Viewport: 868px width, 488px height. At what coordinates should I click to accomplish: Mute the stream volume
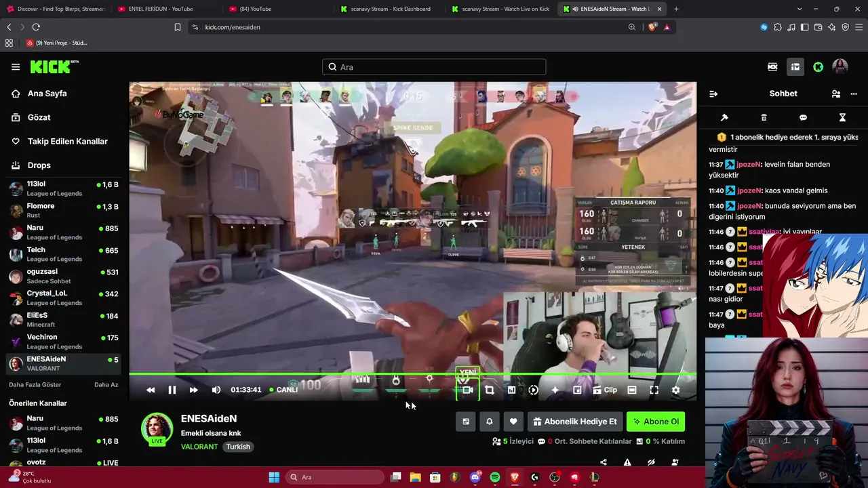(216, 390)
